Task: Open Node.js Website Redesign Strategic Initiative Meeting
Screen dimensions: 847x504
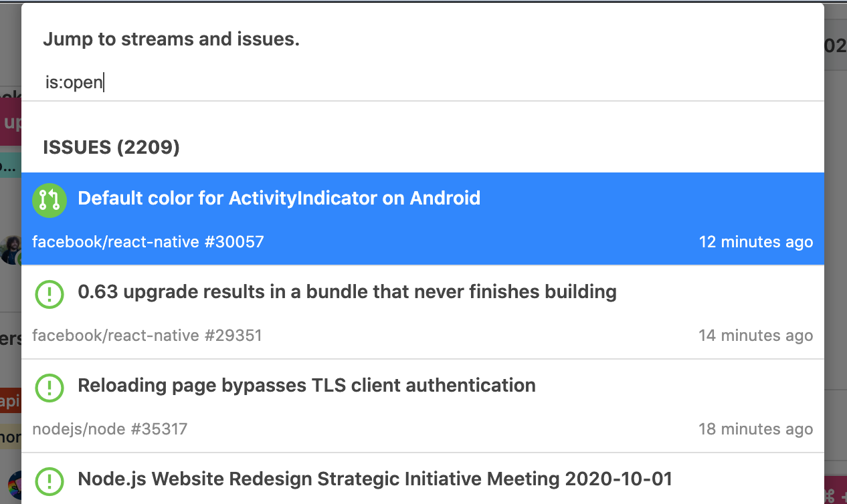Action: point(375,479)
